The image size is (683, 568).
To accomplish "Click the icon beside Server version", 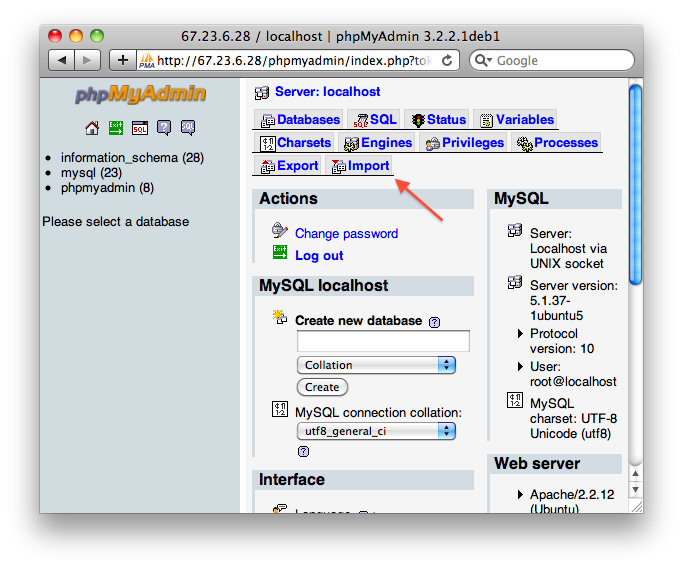I will pyautogui.click(x=515, y=282).
